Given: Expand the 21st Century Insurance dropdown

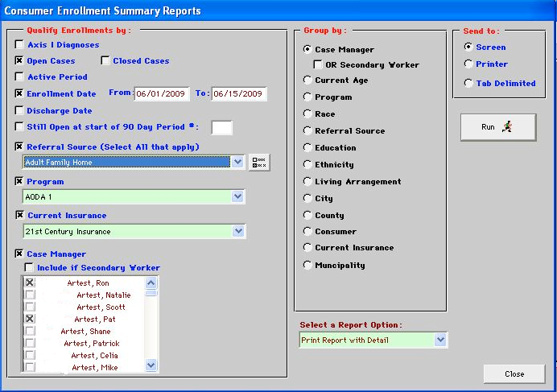Looking at the screenshot, I should pyautogui.click(x=238, y=231).
